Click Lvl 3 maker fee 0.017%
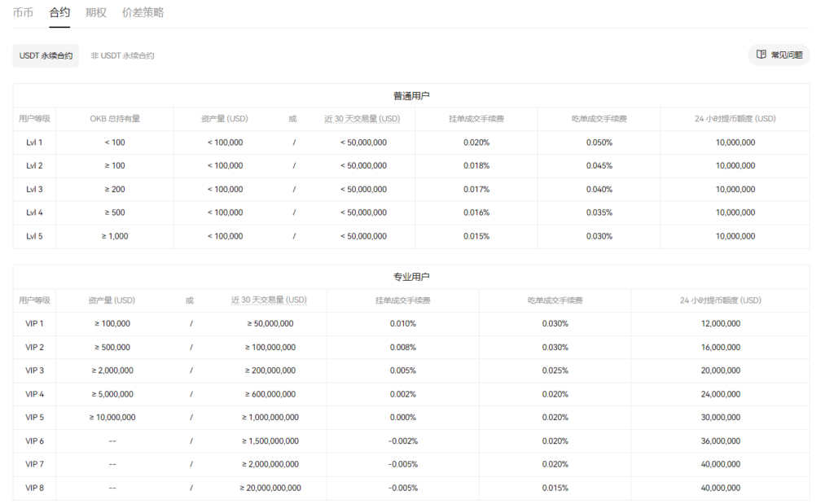The image size is (834, 504). (x=476, y=189)
